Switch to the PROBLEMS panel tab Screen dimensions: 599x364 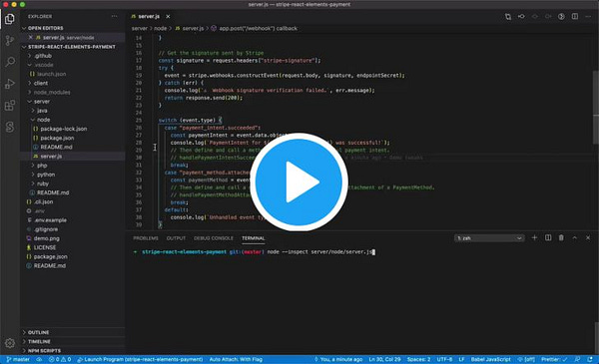146,238
